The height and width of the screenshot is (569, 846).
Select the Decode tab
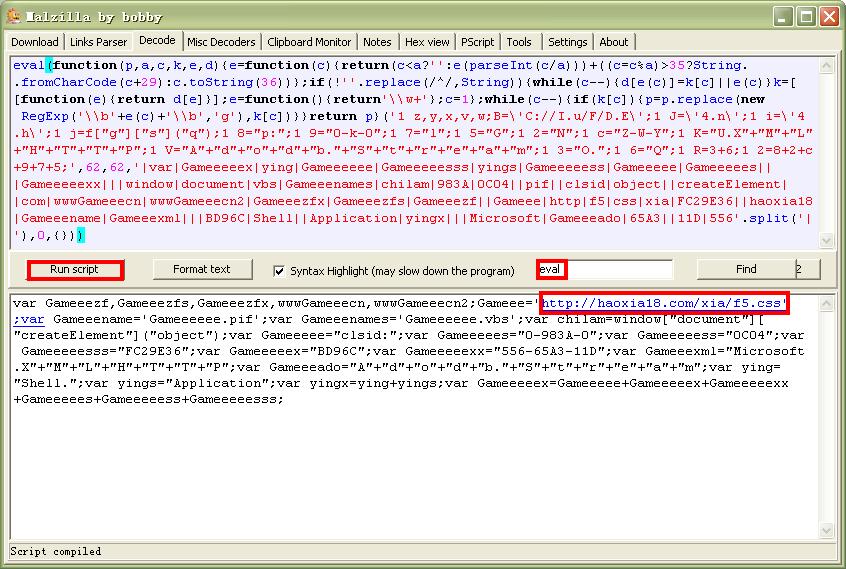click(157, 40)
